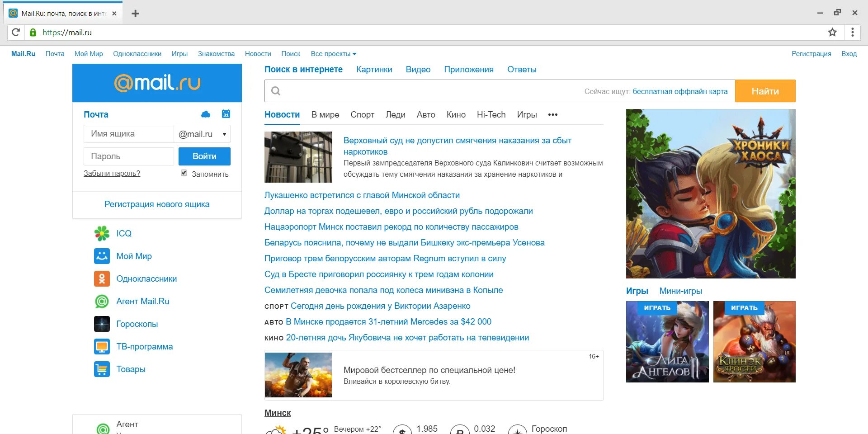868x434 pixels.
Task: Click the Минск city link
Action: 278,413
